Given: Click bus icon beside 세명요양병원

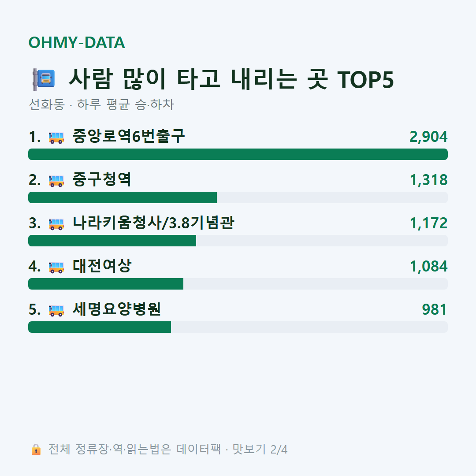Looking at the screenshot, I should click(x=56, y=310).
